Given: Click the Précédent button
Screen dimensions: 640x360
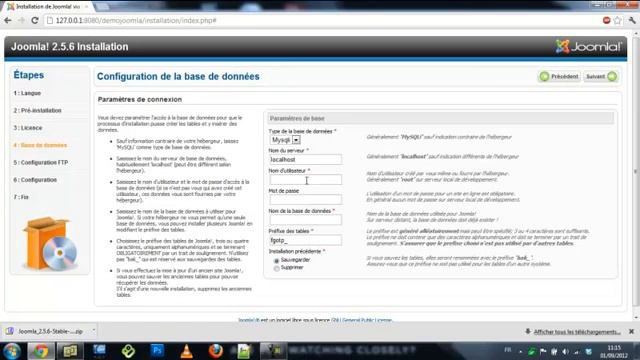Looking at the screenshot, I should point(559,76).
